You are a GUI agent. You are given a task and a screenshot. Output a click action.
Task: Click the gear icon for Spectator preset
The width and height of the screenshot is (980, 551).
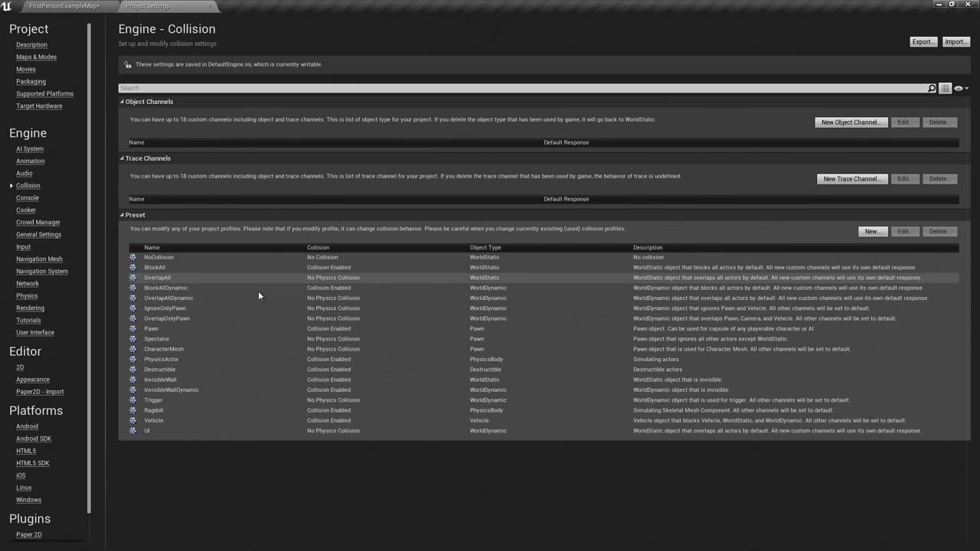tap(133, 339)
